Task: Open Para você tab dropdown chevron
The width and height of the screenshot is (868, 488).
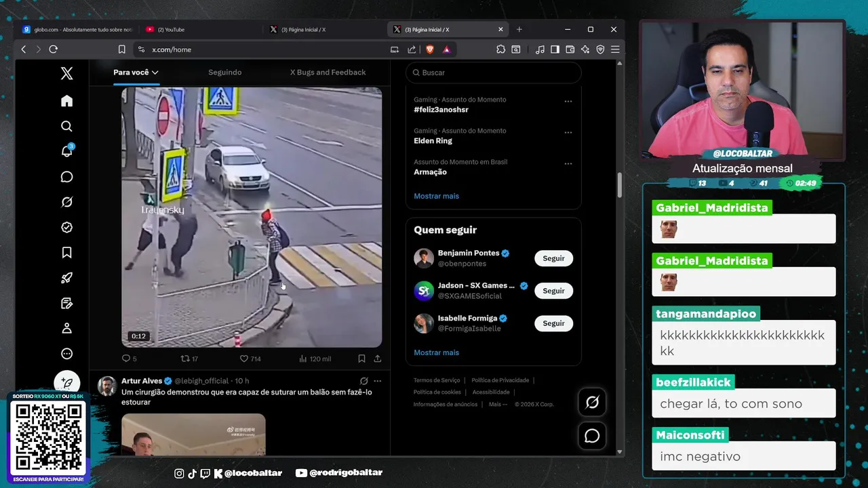Action: pyautogui.click(x=155, y=73)
